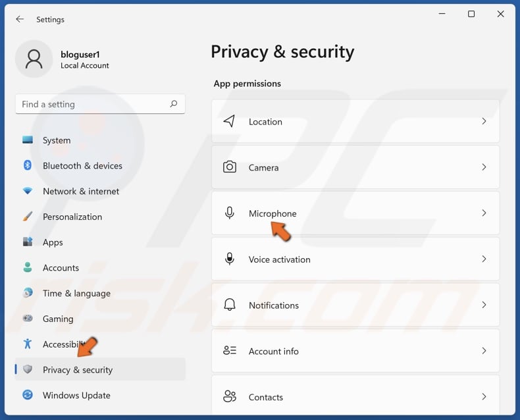
Task: Click the Voice activation mic icon
Action: (230, 259)
